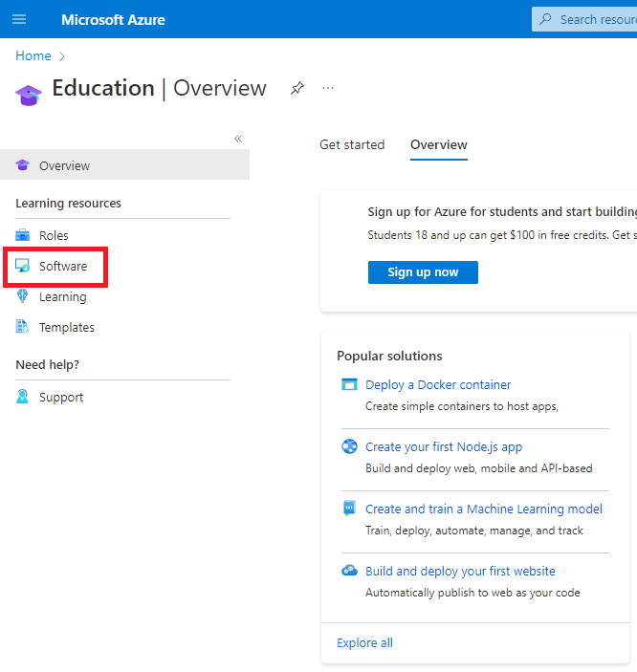Open Software in the sidebar

(63, 266)
